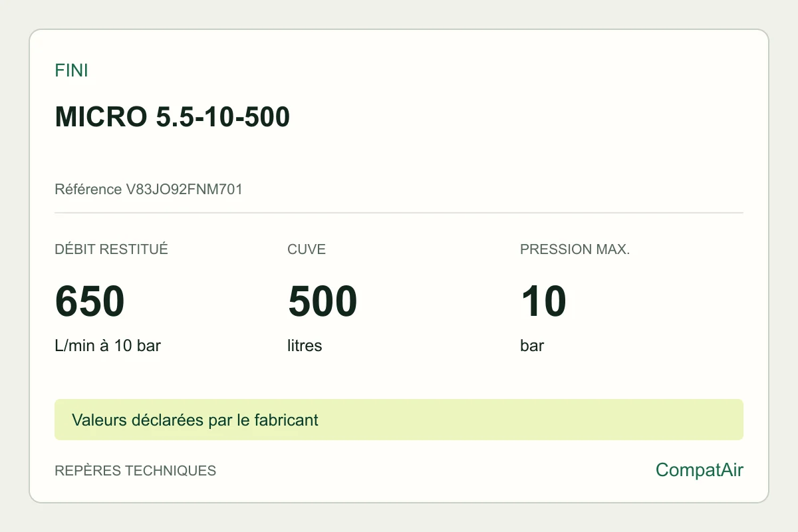Click the Référence V83JO92FNM701 text
The width and height of the screenshot is (798, 532).
[x=148, y=190]
